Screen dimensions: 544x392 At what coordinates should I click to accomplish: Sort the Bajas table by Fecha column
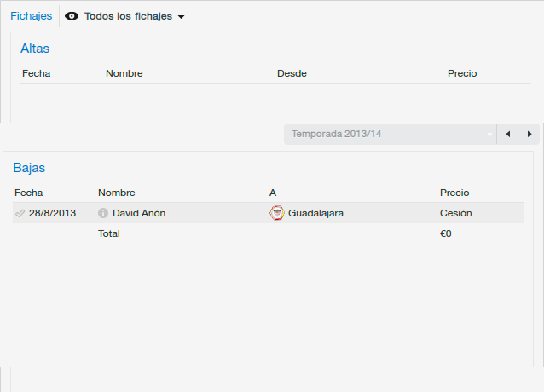click(28, 193)
